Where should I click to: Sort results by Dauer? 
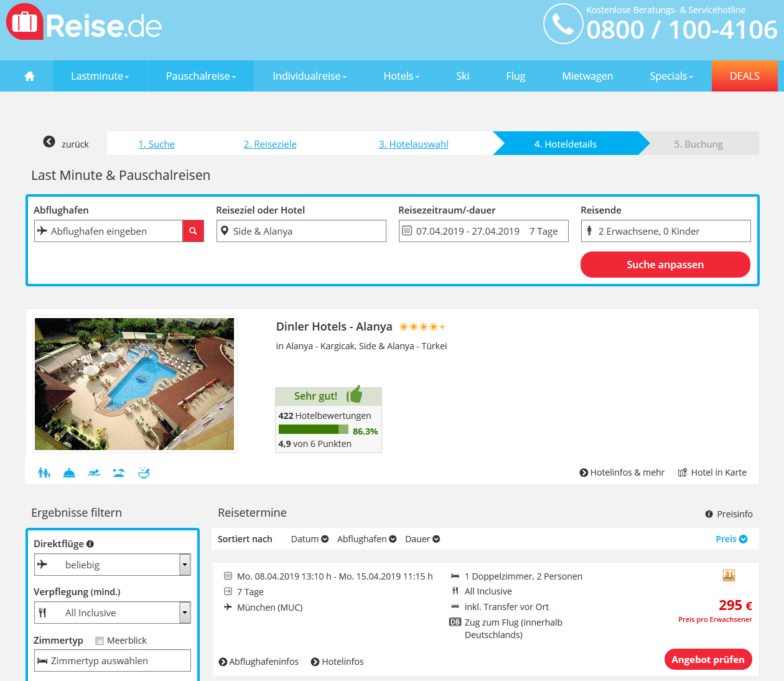point(422,539)
